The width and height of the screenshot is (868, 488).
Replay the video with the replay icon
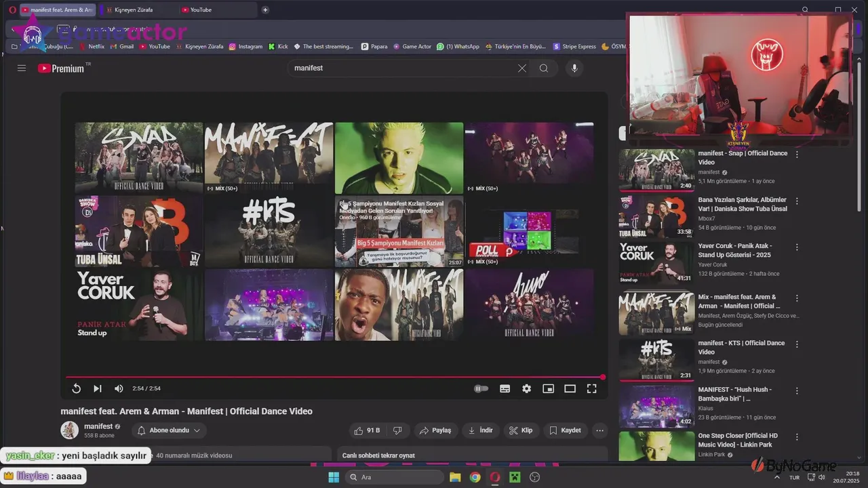point(77,388)
